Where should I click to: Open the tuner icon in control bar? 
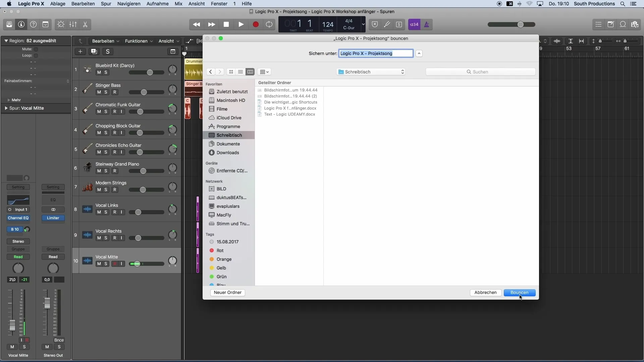coord(387,24)
